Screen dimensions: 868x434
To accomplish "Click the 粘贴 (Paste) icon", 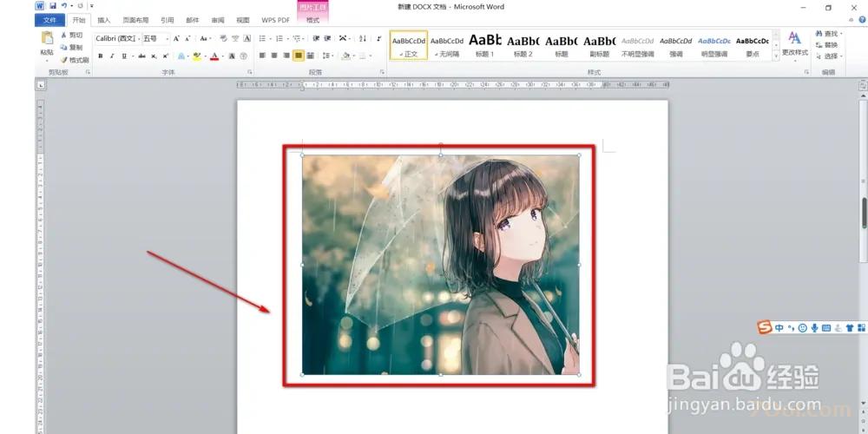I will click(x=47, y=38).
